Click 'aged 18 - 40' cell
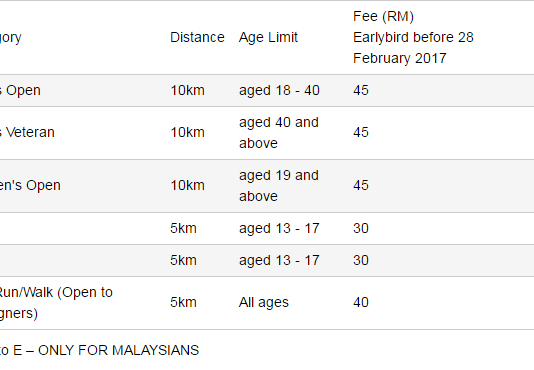 pyautogui.click(x=279, y=90)
